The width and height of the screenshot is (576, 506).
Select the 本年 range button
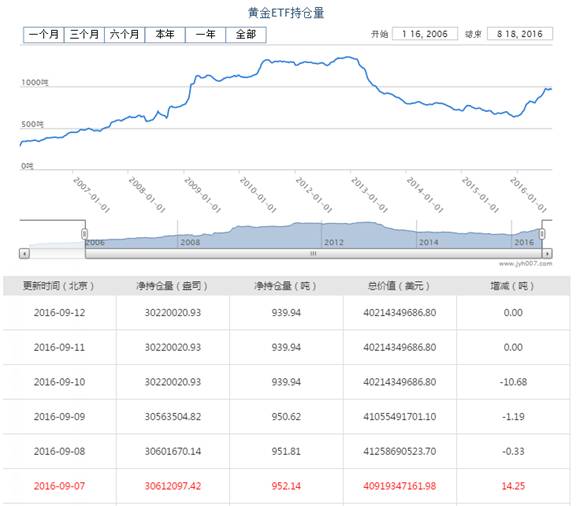pos(165,35)
